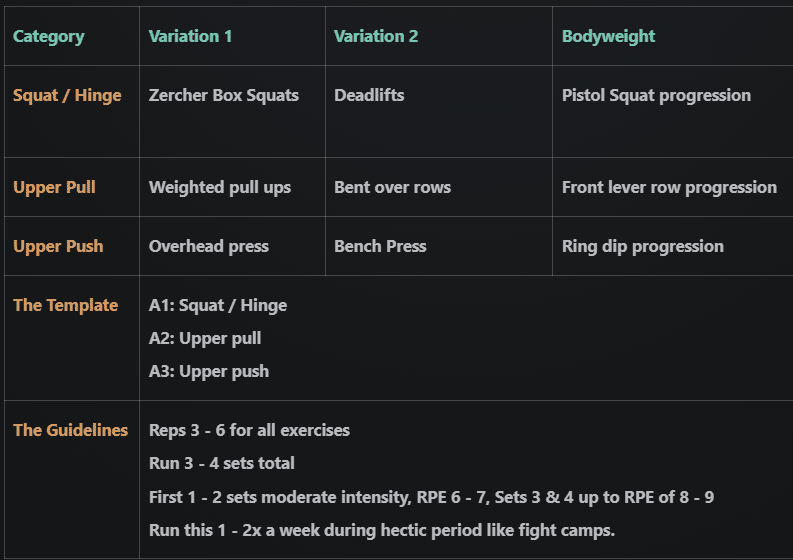Click the Deadlifts cell
Screen dimensions: 793x560
(369, 95)
